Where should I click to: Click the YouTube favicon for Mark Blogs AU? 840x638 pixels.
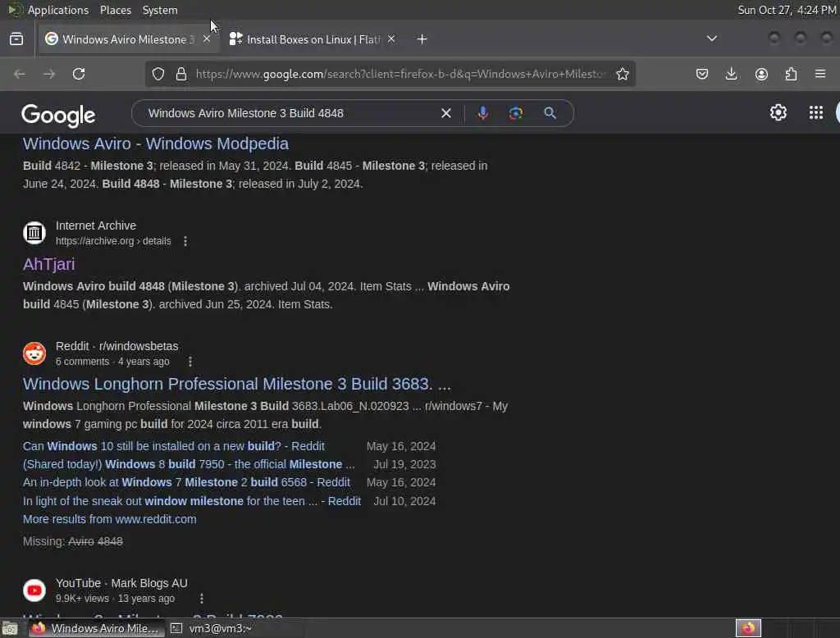click(34, 590)
